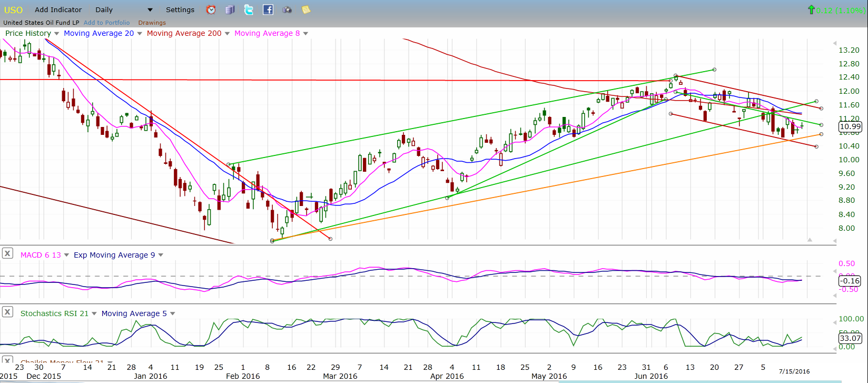868x383 pixels.
Task: Open the Daily timeframe dropdown
Action: pos(124,9)
